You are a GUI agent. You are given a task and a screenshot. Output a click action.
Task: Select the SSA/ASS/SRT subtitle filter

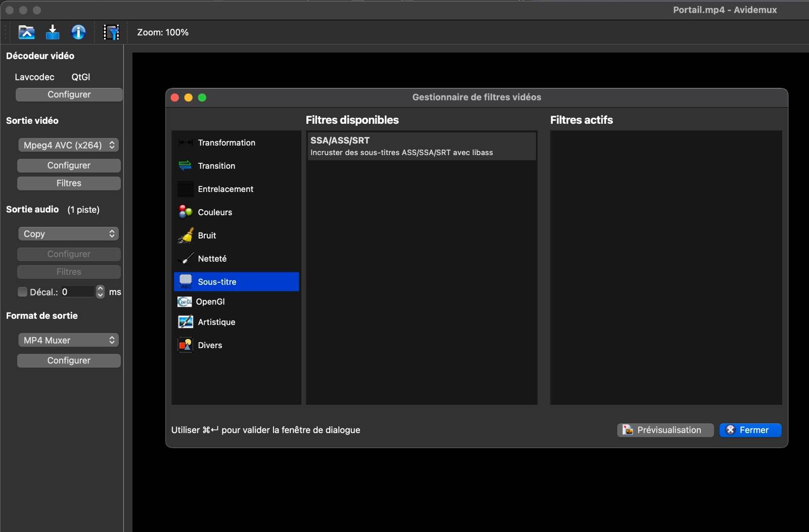coord(421,146)
